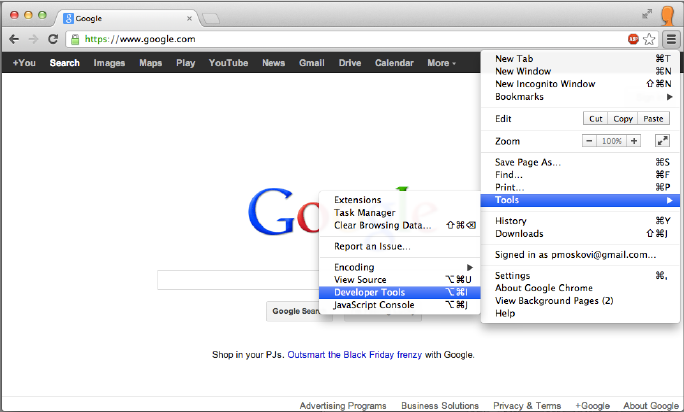Open History from Chrome menu
684x412 pixels.
click(x=580, y=221)
